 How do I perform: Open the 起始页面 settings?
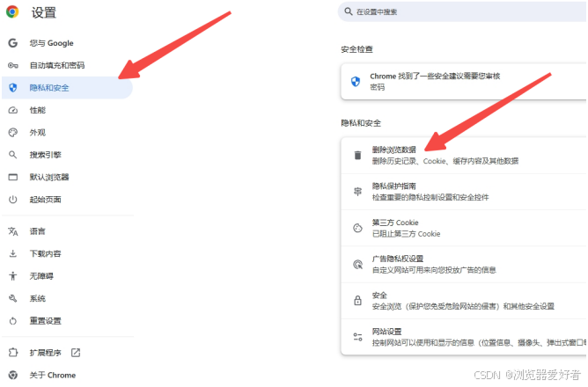(68, 200)
